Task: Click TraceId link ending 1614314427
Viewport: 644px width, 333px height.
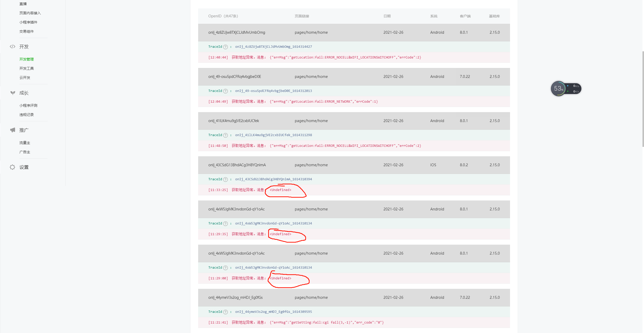Action: point(273,47)
